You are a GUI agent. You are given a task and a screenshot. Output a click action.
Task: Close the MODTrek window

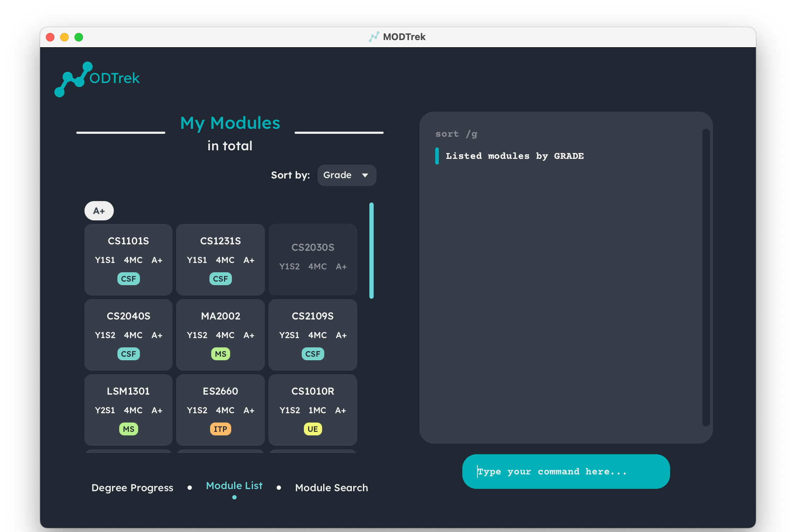click(x=50, y=37)
